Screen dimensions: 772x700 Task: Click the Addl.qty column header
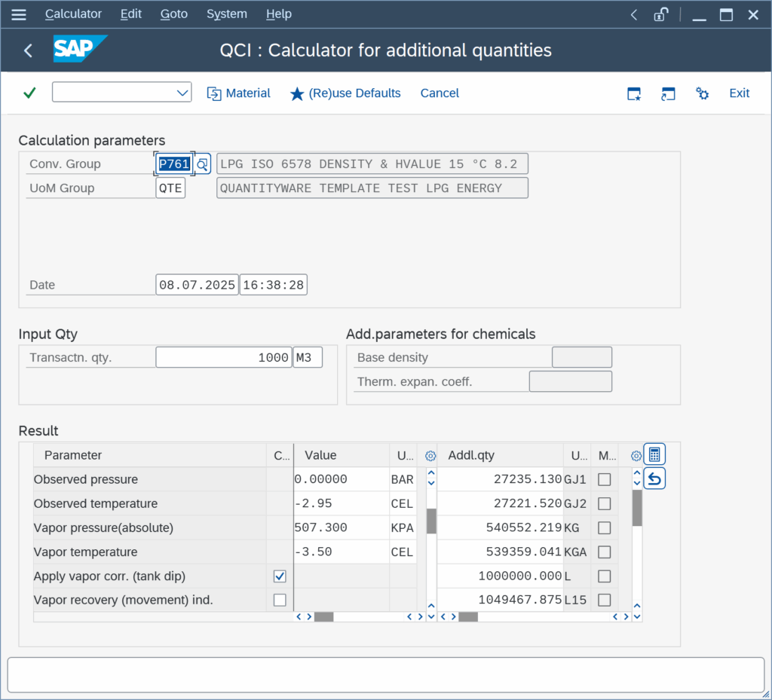coord(501,455)
